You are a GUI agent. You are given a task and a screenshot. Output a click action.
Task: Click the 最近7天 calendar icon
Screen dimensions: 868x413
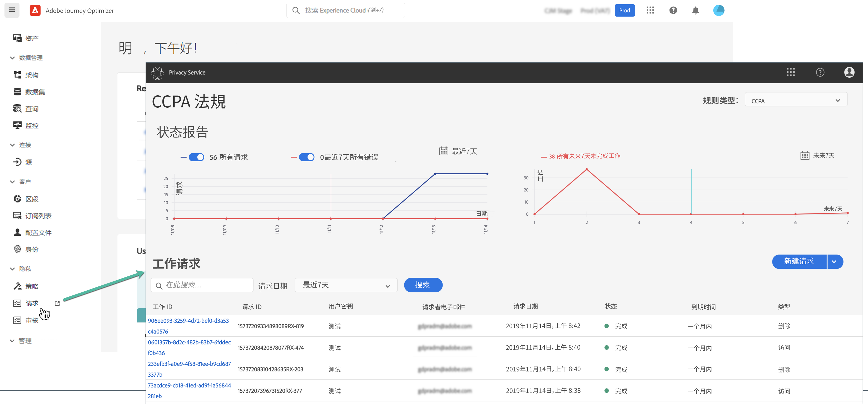pyautogui.click(x=443, y=151)
